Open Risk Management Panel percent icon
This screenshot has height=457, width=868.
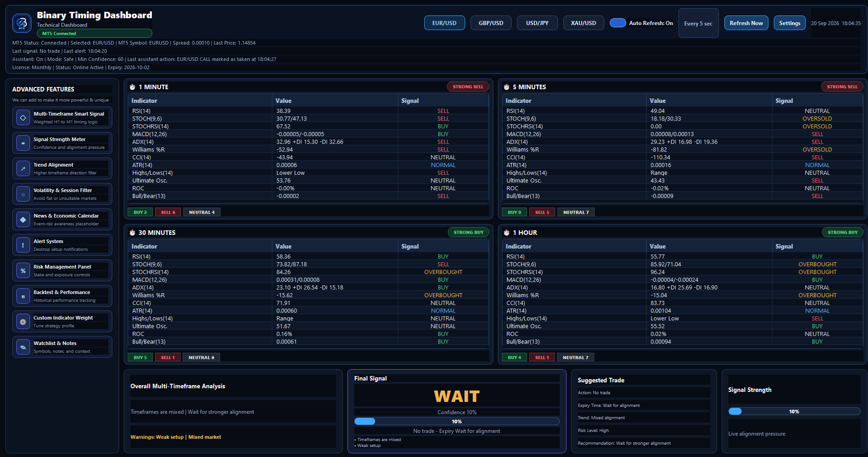(x=23, y=270)
